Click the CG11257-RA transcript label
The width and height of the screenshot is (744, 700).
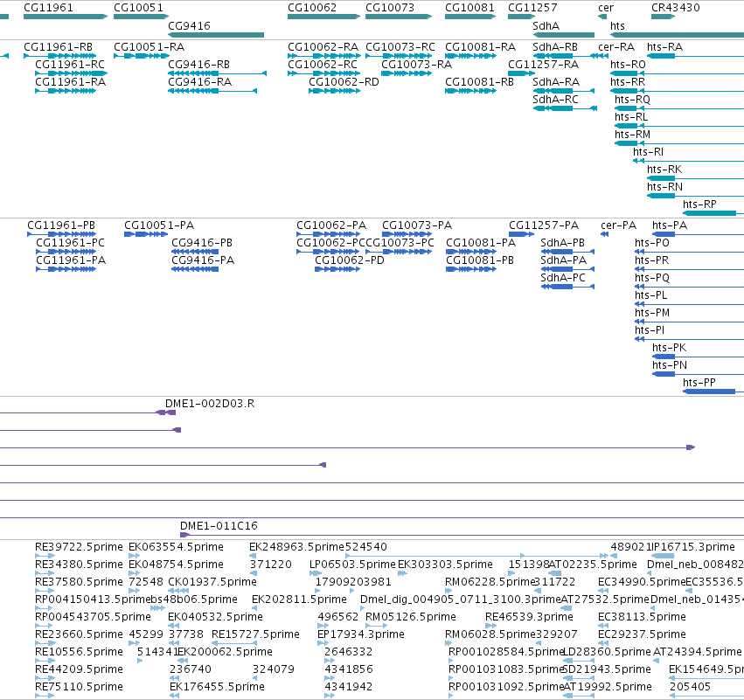[543, 65]
